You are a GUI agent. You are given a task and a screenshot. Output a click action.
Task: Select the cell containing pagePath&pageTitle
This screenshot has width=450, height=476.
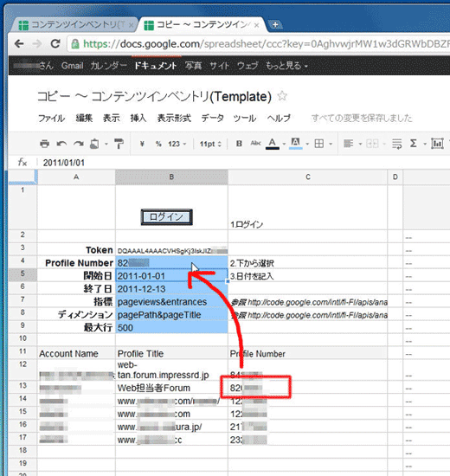(171, 315)
